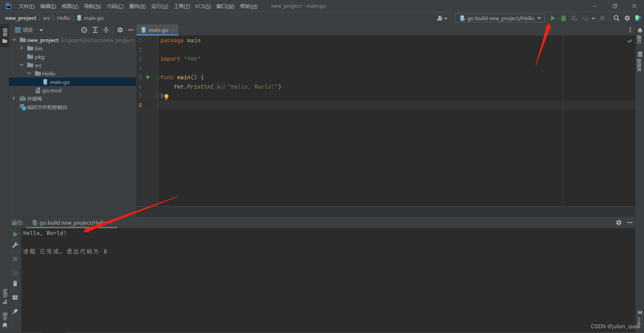644x333 pixels.
Task: Open IDE settings gear in top toolbar
Action: point(627,18)
